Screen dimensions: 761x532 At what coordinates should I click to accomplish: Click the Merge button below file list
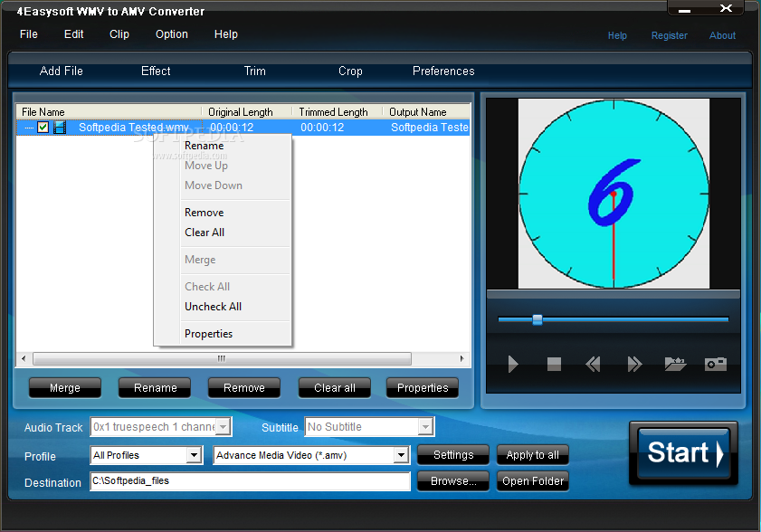pos(65,388)
